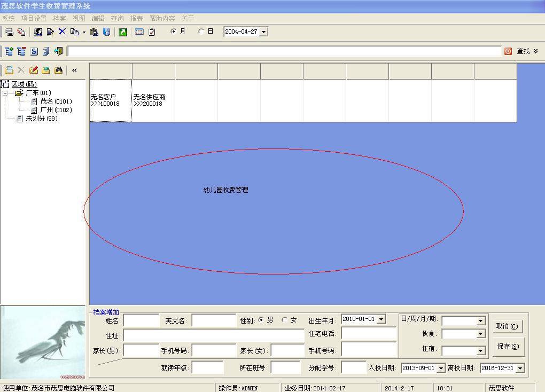Open the arrow next to the copy icon
Screen dimensions: 545x392
coord(84,33)
